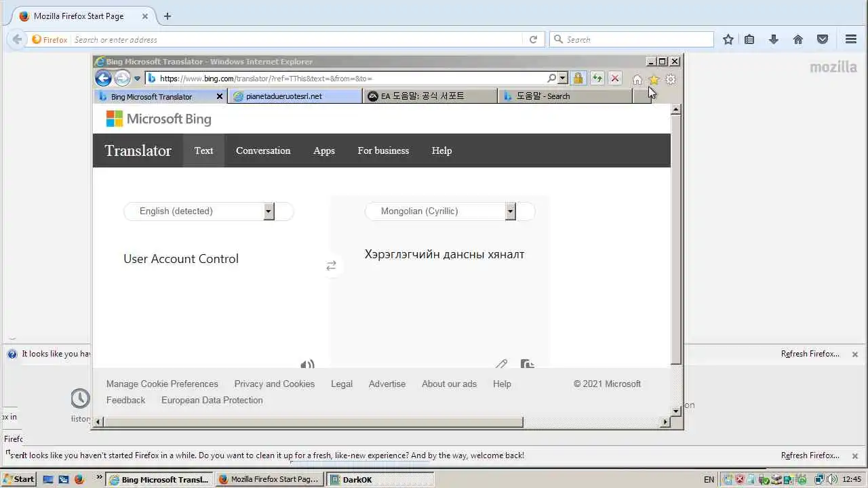Open a new tab in Firefox

167,16
